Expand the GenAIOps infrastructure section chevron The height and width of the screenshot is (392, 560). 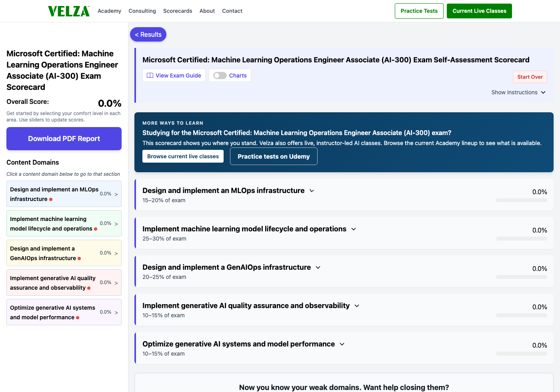318,267
